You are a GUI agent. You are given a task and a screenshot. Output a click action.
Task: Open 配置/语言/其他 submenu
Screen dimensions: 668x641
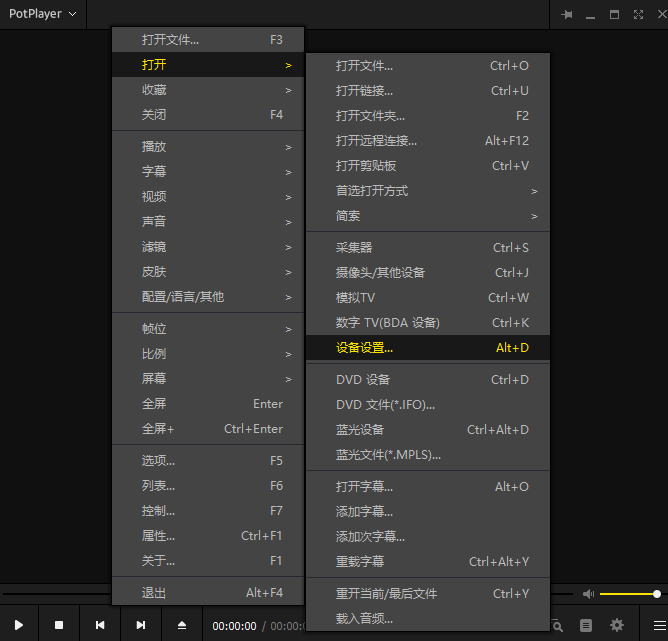point(208,296)
